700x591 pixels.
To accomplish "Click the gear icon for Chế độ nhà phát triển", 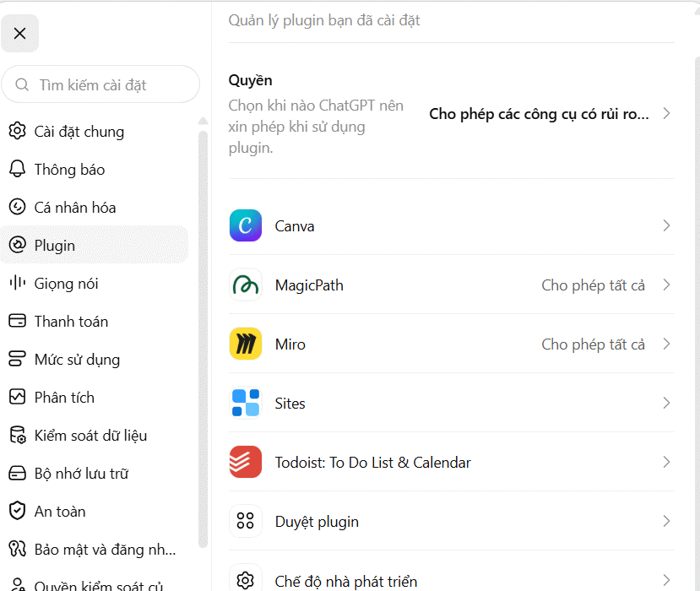I will [246, 580].
